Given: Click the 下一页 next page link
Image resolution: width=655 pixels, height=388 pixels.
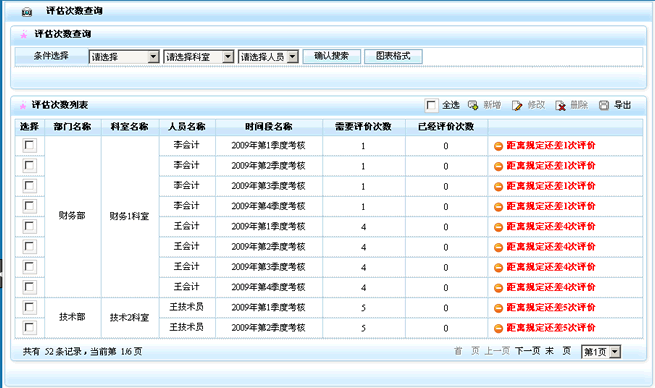Looking at the screenshot, I should click(527, 351).
